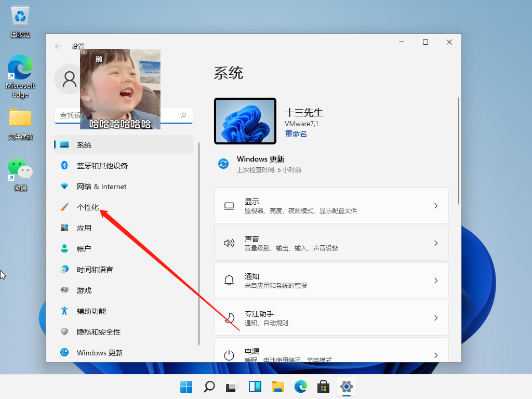Select the 个性化 brush icon
This screenshot has width=532, height=399.
(64, 207)
